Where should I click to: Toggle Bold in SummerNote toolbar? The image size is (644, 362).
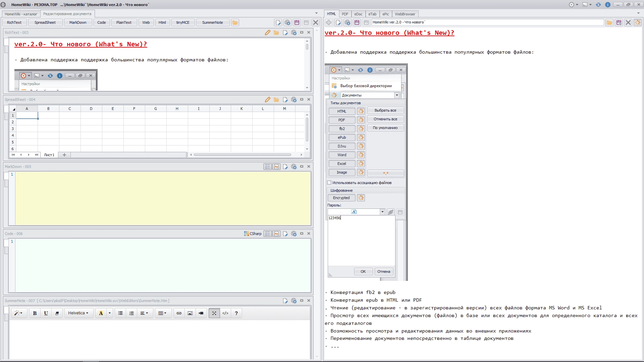click(x=35, y=313)
